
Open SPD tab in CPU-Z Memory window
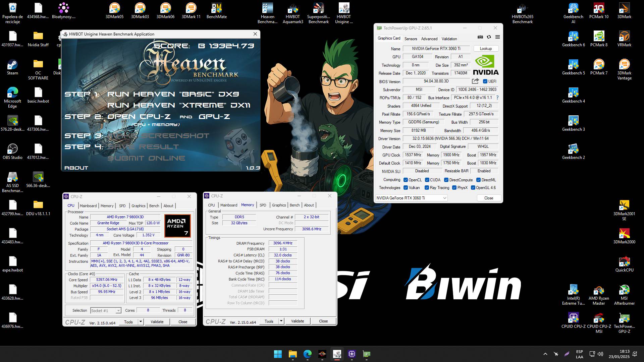click(x=263, y=205)
